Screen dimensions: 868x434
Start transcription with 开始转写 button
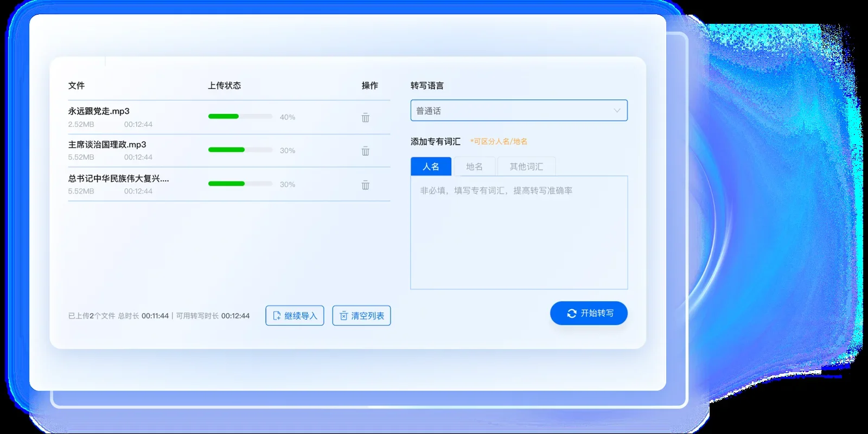(x=589, y=313)
